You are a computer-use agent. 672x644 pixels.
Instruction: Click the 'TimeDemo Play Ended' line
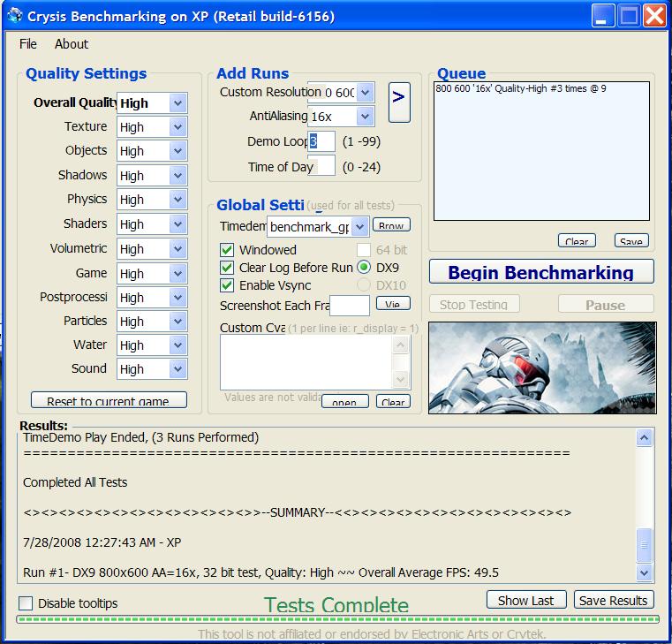click(140, 437)
